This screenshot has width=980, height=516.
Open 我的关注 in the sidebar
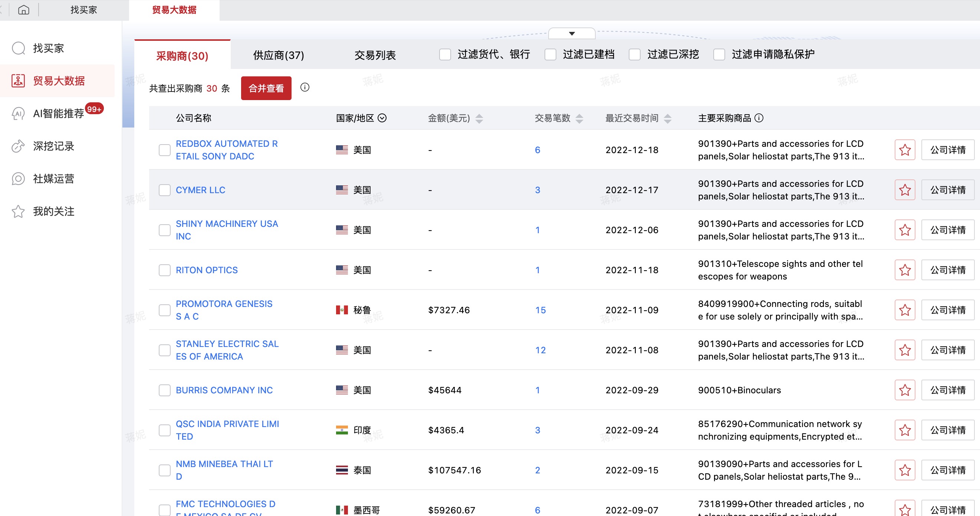tap(53, 211)
